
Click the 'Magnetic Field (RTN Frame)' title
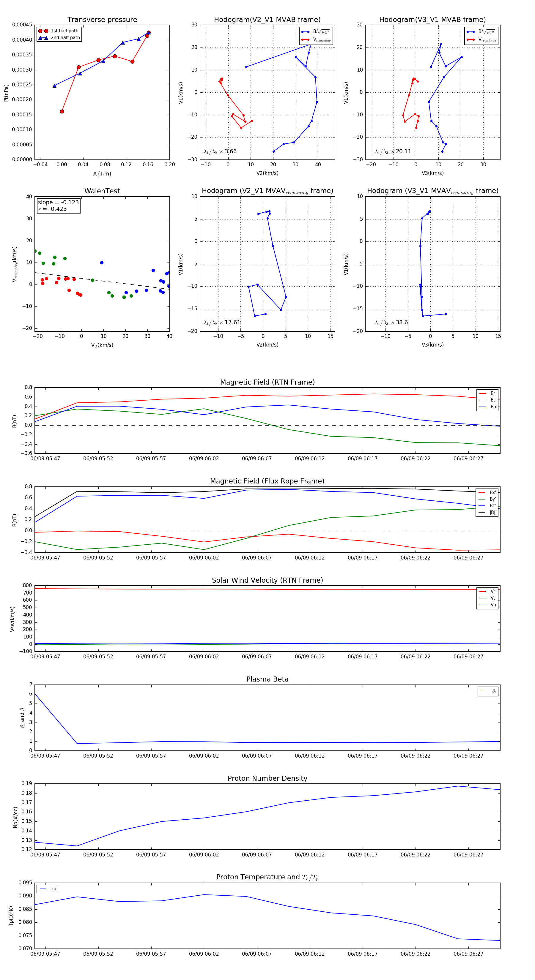[x=267, y=382]
